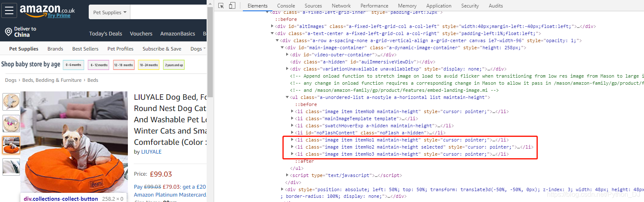
Task: Switch to the Security tab
Action: coord(470,6)
